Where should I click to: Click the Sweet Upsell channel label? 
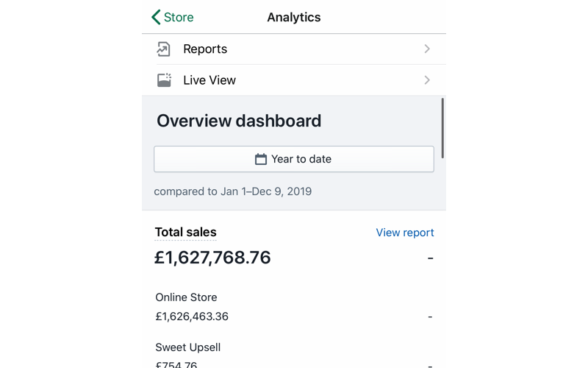(187, 347)
